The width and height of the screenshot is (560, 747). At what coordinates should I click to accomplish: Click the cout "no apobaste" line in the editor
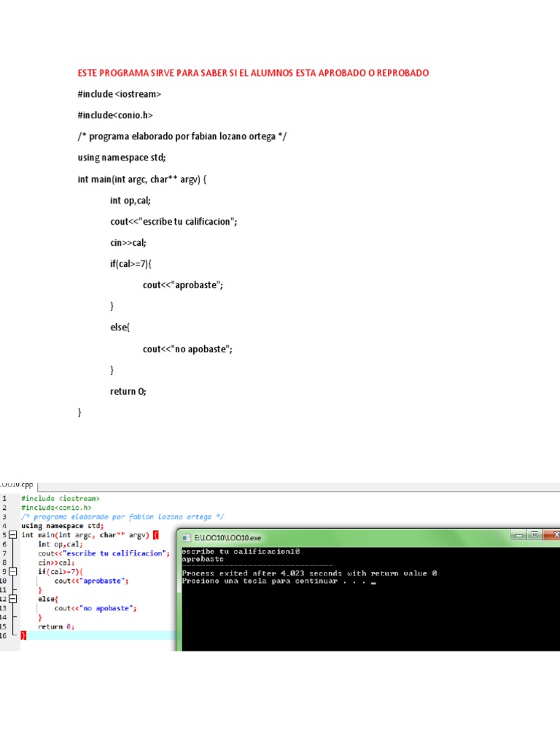[96, 608]
